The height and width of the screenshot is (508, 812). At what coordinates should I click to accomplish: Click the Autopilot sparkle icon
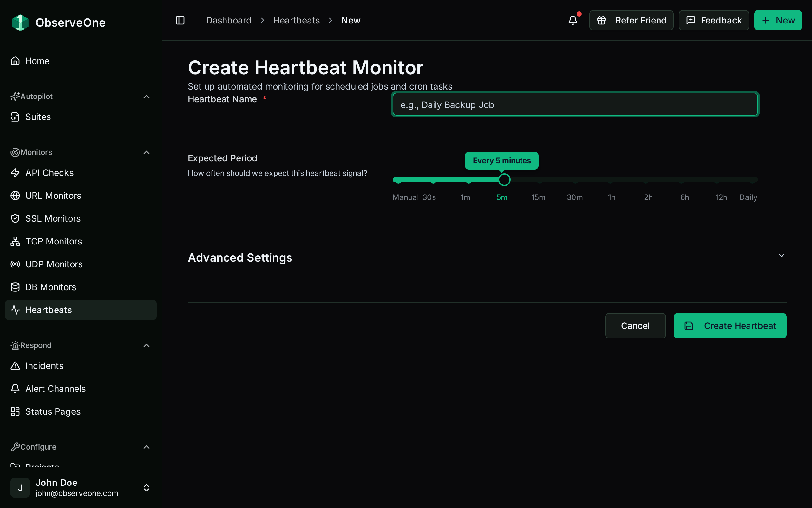point(15,97)
